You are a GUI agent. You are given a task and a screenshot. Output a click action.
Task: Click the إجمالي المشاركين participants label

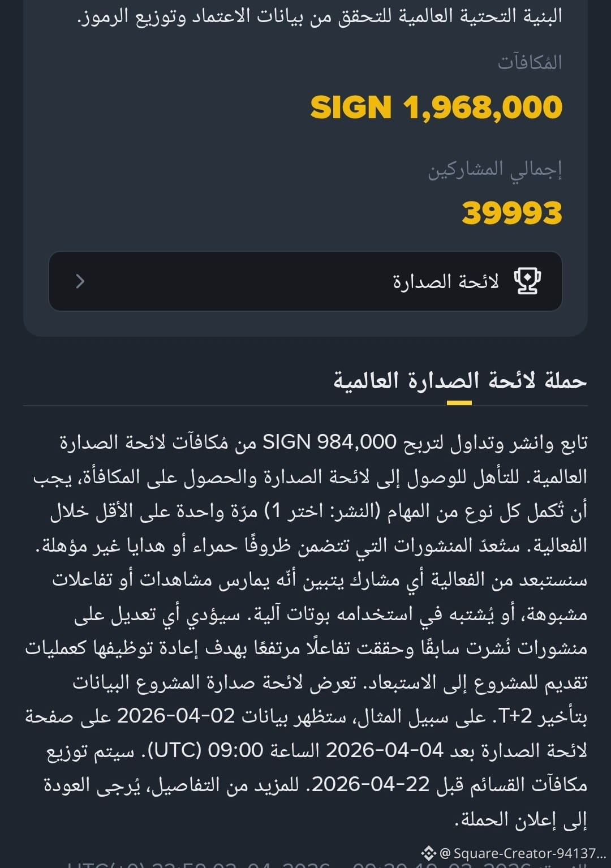[x=495, y=169]
